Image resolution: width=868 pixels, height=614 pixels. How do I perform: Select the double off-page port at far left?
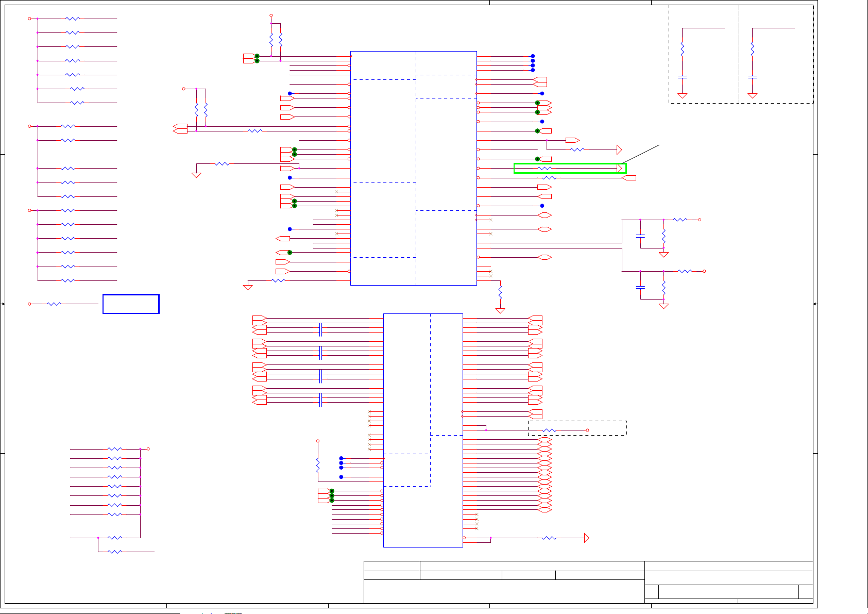click(x=180, y=128)
